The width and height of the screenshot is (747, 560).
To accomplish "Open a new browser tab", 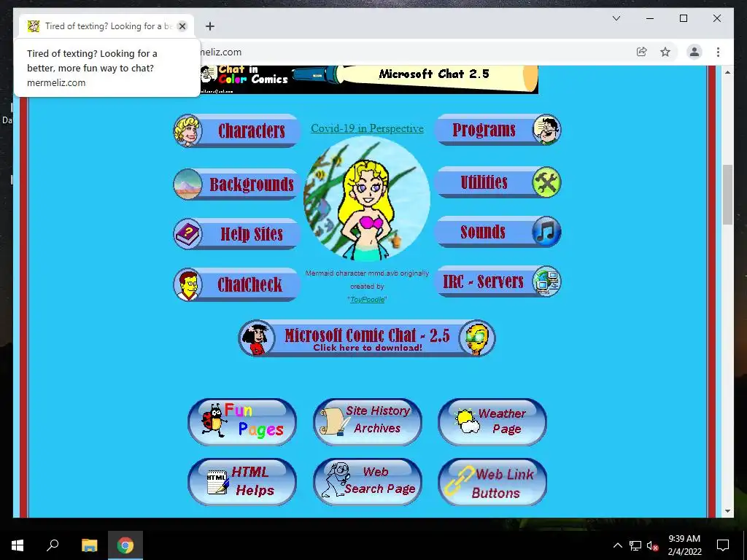I will click(210, 26).
